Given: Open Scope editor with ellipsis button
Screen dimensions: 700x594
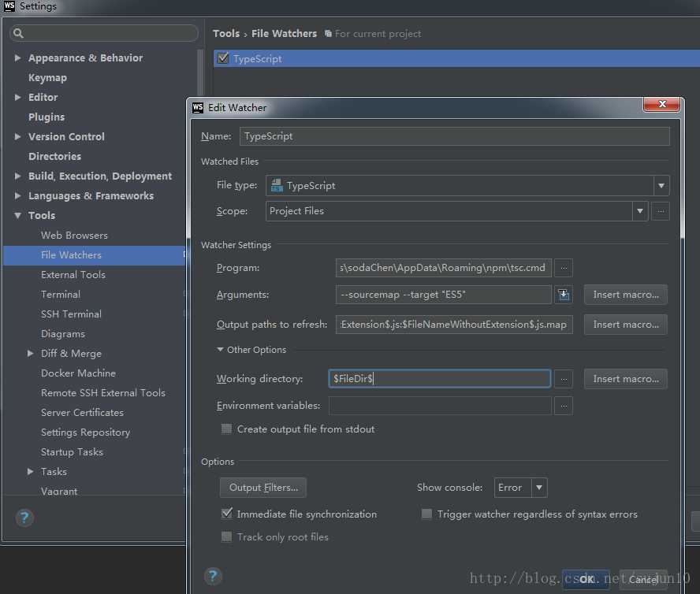Looking at the screenshot, I should tap(661, 211).
